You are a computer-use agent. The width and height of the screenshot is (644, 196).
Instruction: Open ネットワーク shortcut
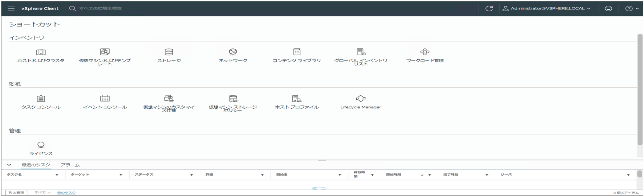tap(233, 56)
